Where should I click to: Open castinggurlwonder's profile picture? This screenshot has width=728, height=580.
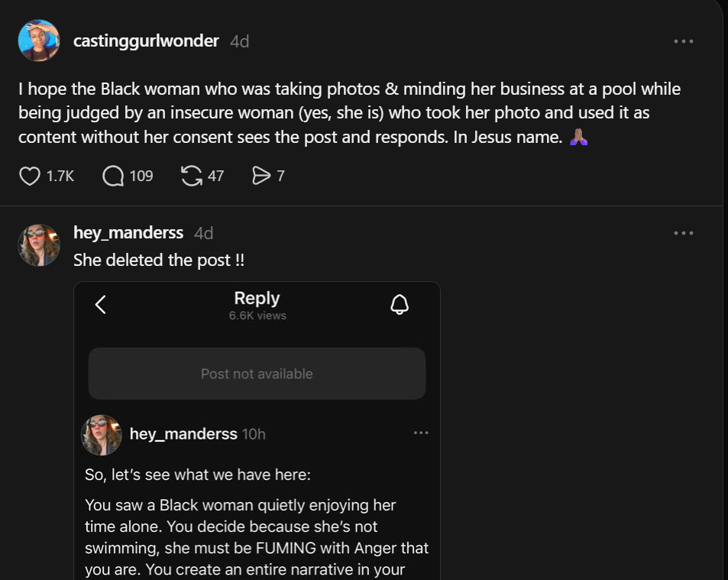(x=39, y=41)
